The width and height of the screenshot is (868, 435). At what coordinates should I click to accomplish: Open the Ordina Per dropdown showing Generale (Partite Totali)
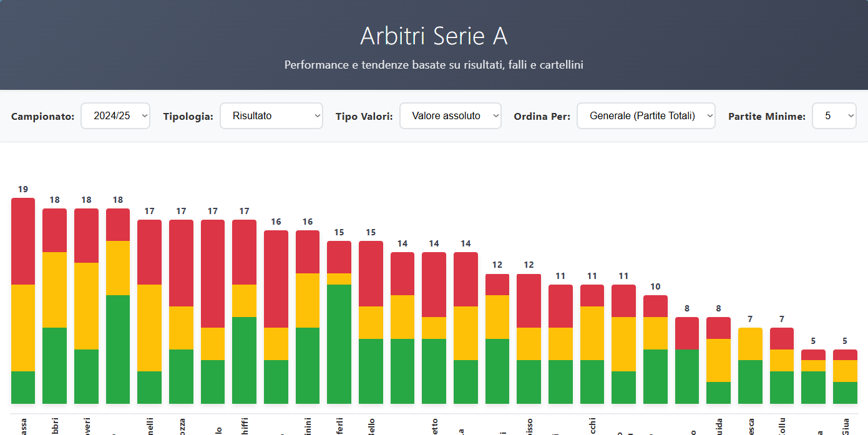coord(646,115)
